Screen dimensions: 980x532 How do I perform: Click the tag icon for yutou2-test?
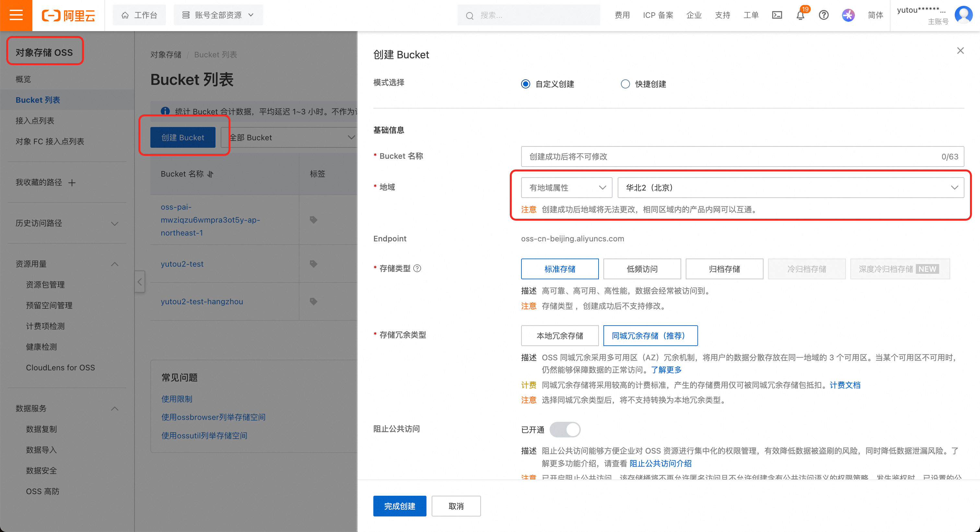(x=313, y=263)
